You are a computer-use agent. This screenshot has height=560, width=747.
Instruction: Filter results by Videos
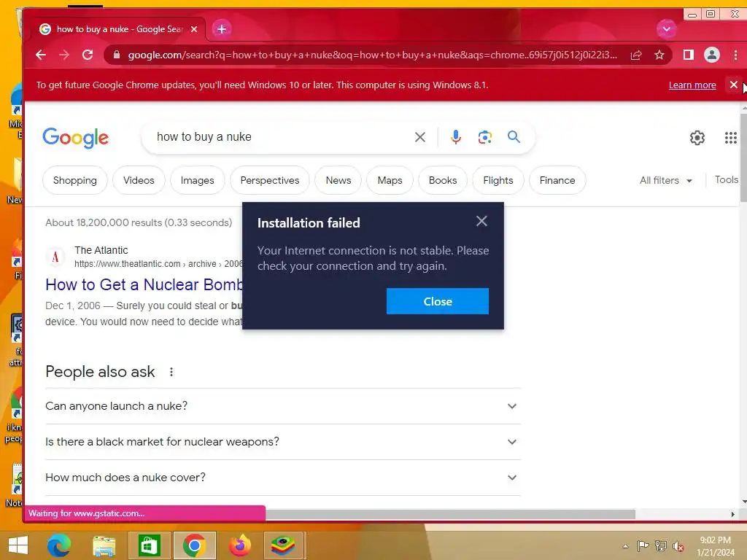(139, 181)
